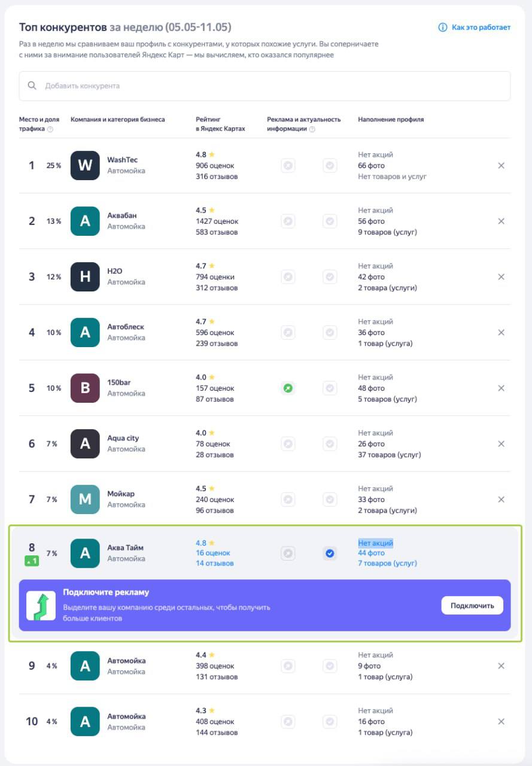Image resolution: width=532 pixels, height=766 pixels.
Task: Remove Мойкар from the competitors list
Action: [x=501, y=500]
